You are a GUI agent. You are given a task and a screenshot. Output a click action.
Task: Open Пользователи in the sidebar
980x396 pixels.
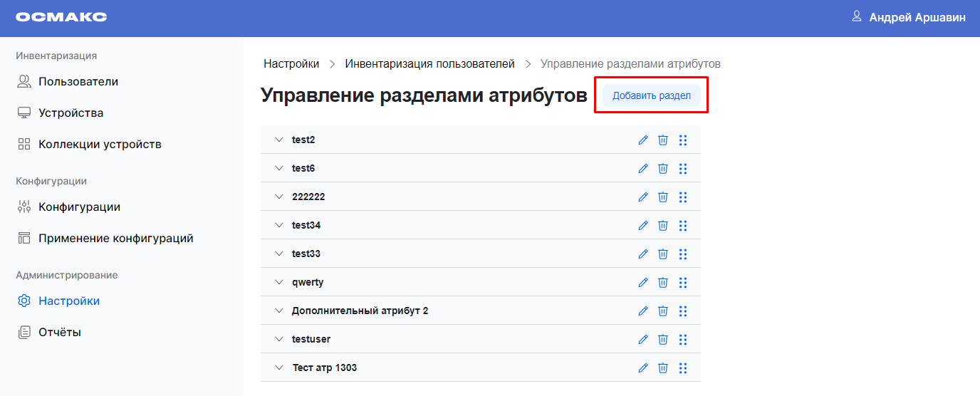(x=78, y=82)
